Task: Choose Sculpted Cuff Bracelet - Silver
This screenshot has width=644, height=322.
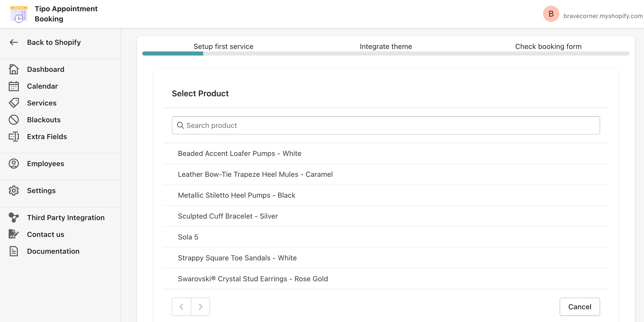Action: click(x=386, y=216)
